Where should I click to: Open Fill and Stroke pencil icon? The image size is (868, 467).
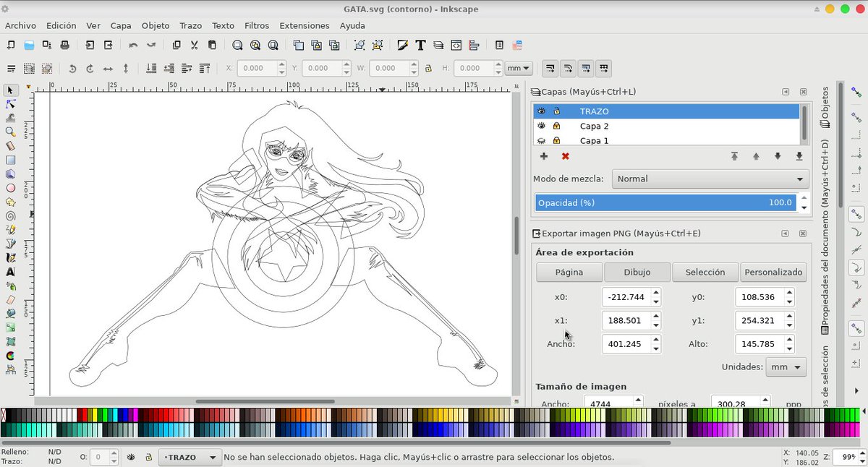point(403,45)
